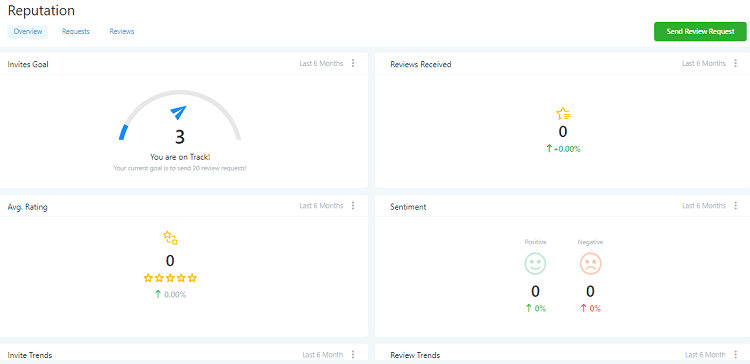750x364 pixels.
Task: Click the red up arrow under Negative
Action: 583,309
